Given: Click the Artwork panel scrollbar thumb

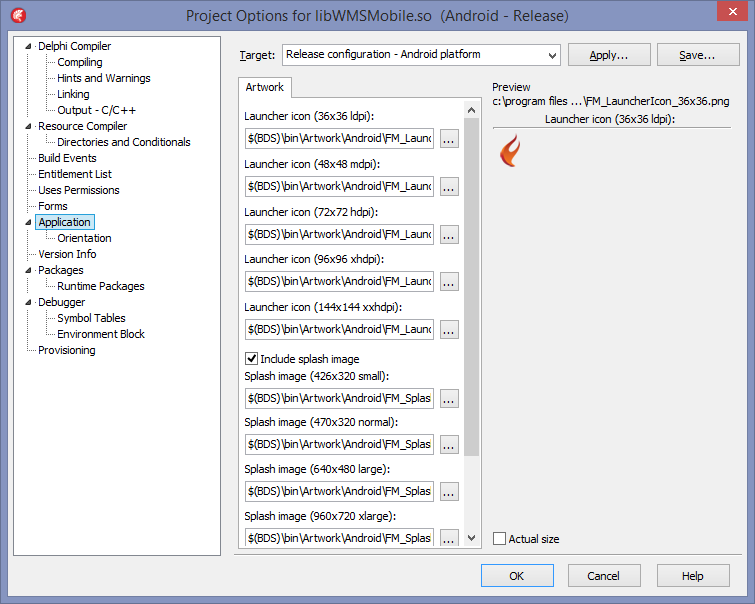Looking at the screenshot, I should coord(471,287).
